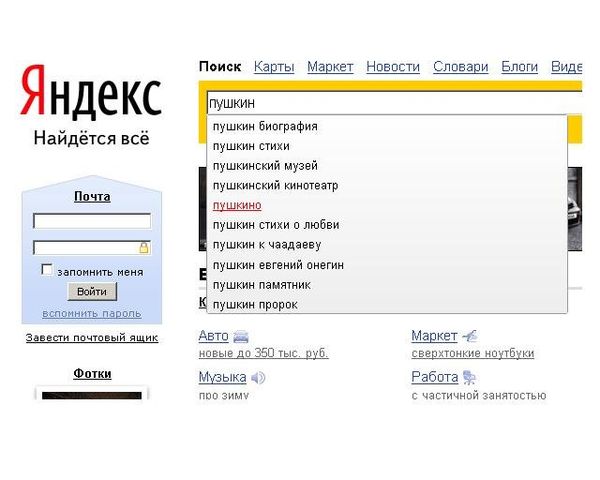Image resolution: width=600 pixels, height=480 pixels.
Task: Choose suggestion 'пушкинский музей'
Action: (387, 166)
